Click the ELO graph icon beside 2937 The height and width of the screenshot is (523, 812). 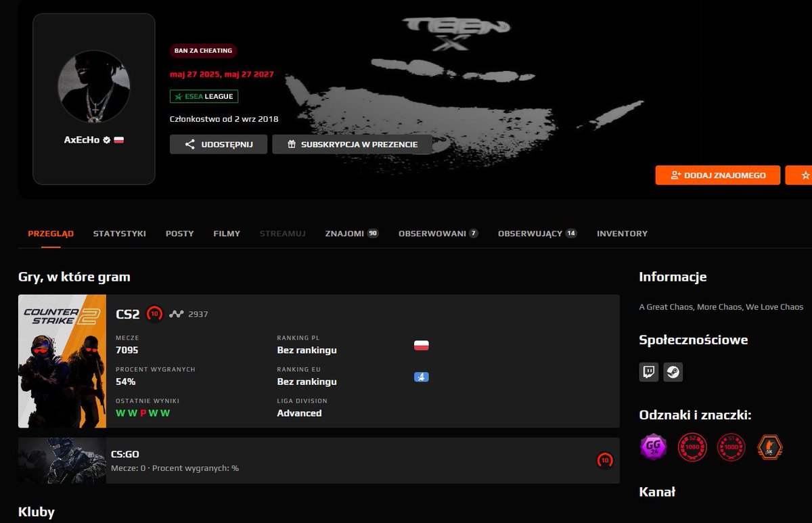[177, 314]
